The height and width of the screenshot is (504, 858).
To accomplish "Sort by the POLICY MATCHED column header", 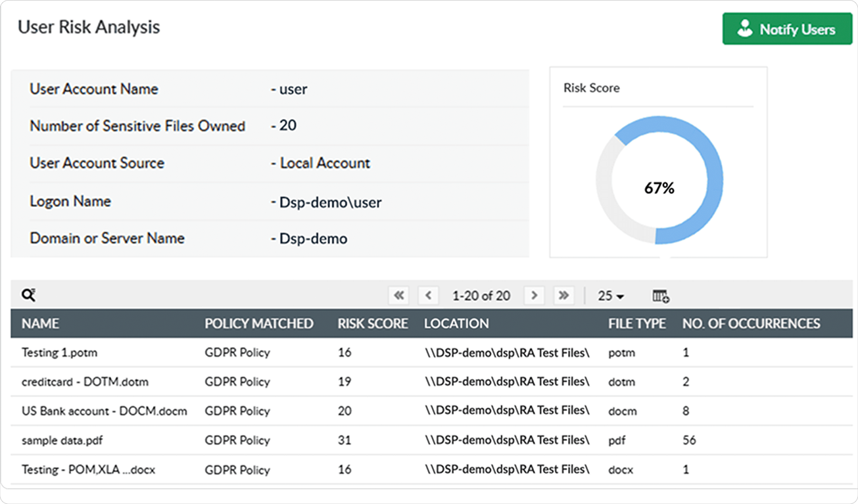I will tap(258, 323).
